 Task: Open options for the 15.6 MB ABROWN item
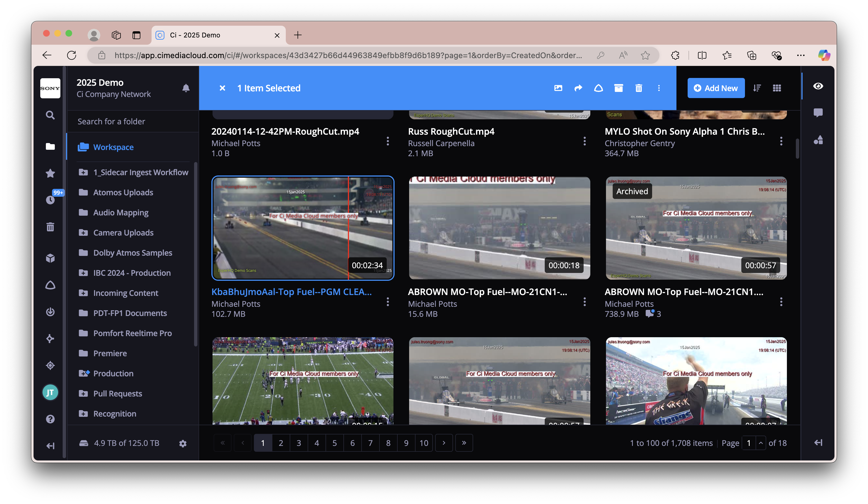coord(584,302)
